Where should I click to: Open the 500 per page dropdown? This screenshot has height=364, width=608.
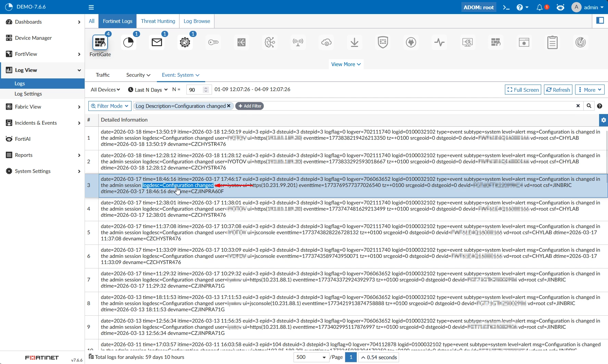tap(311, 357)
